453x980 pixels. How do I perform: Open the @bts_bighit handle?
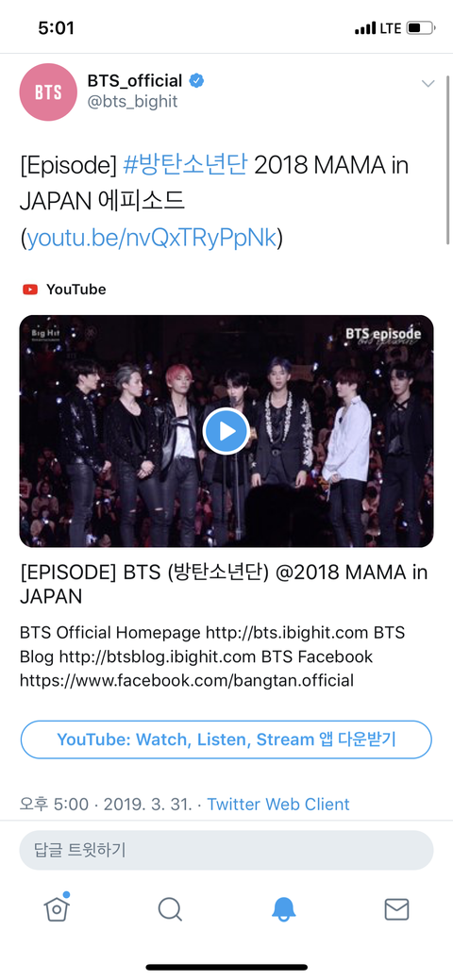(x=133, y=102)
